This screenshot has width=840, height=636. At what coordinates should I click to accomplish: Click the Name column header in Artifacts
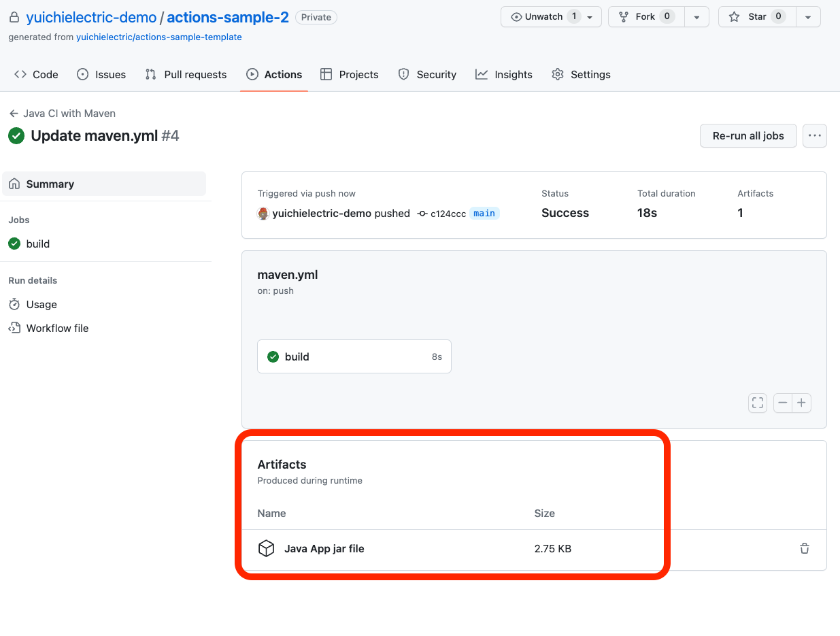(271, 513)
